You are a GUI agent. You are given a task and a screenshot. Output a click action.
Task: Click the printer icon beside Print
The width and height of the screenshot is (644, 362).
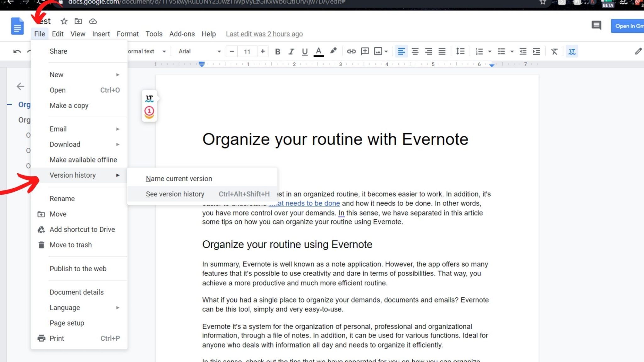click(x=41, y=338)
